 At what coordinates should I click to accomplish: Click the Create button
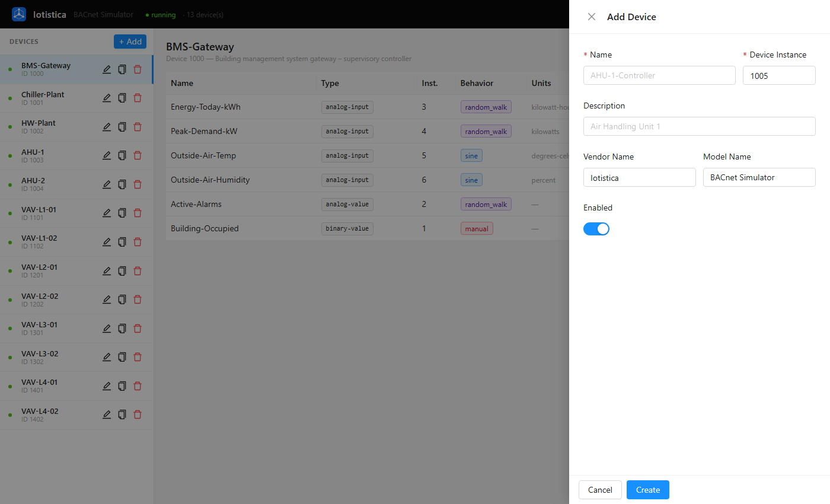(x=648, y=490)
